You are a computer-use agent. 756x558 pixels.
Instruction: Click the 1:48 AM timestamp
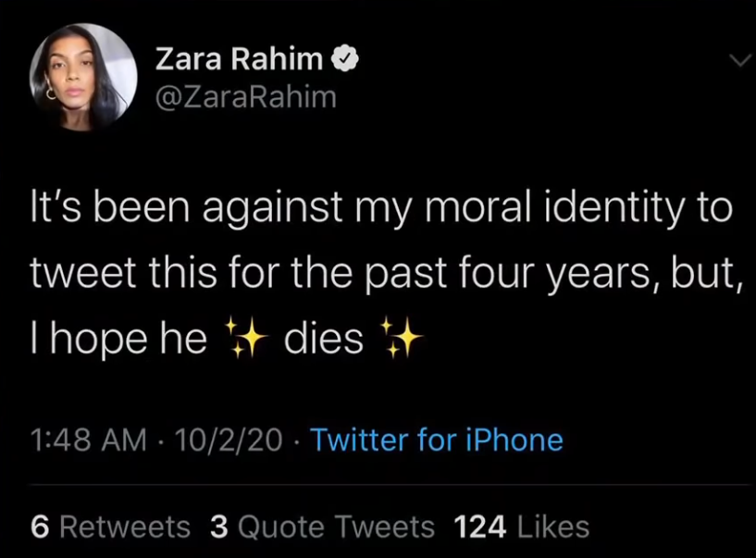point(88,440)
